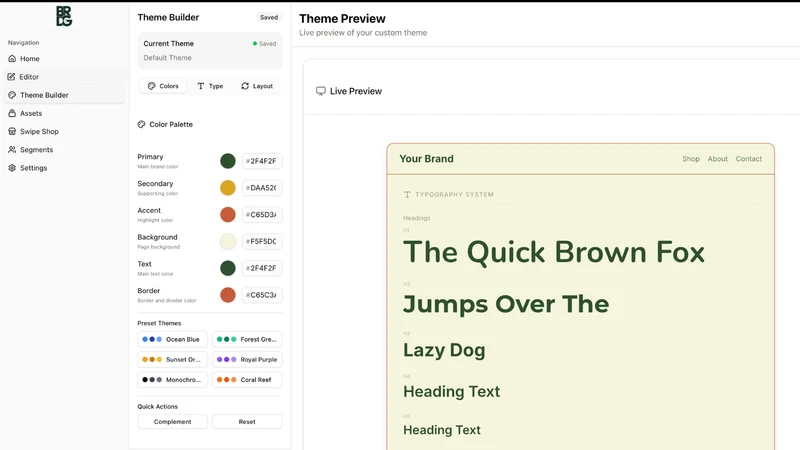Apply the Monochrome preset theme
The width and height of the screenshot is (800, 450).
click(x=172, y=380)
